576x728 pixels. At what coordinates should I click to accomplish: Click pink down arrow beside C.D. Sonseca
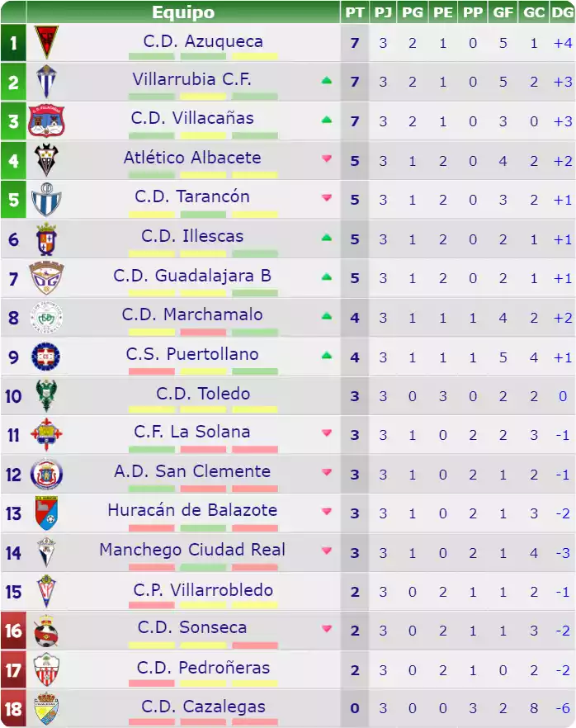327,629
